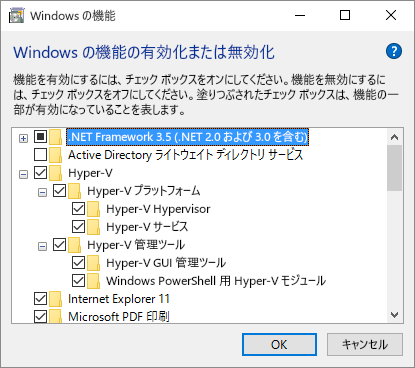The image size is (415, 368).
Task: Select the Hyper-V プラットフォーム label
Action: (x=144, y=191)
